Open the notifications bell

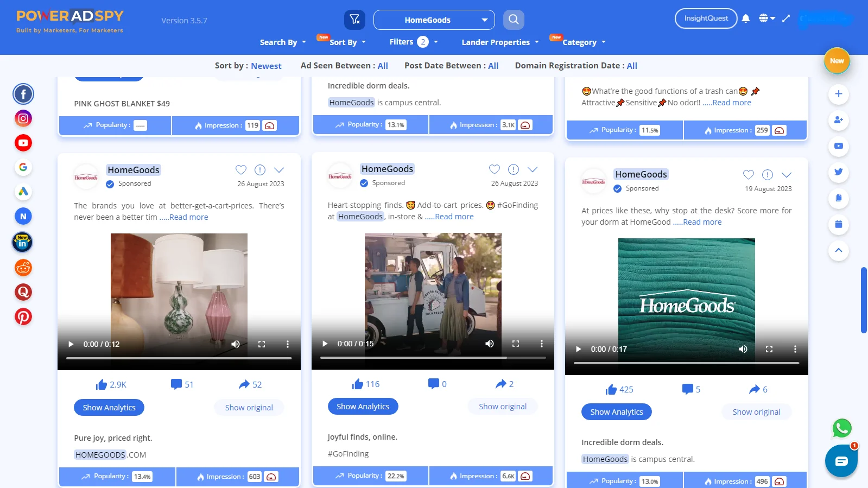pyautogui.click(x=746, y=18)
